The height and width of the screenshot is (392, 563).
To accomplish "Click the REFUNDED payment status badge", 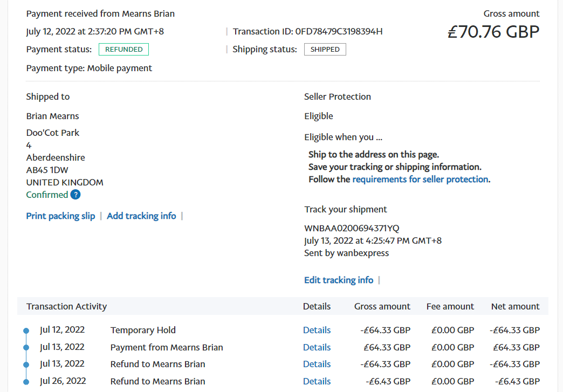I will (x=123, y=50).
